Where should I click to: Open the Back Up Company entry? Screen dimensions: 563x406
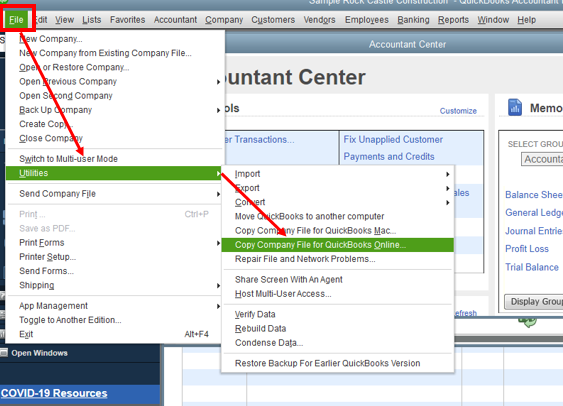(x=56, y=110)
